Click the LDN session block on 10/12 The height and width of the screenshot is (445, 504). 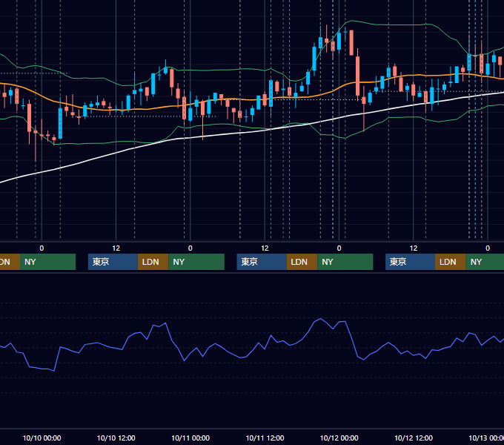click(451, 262)
